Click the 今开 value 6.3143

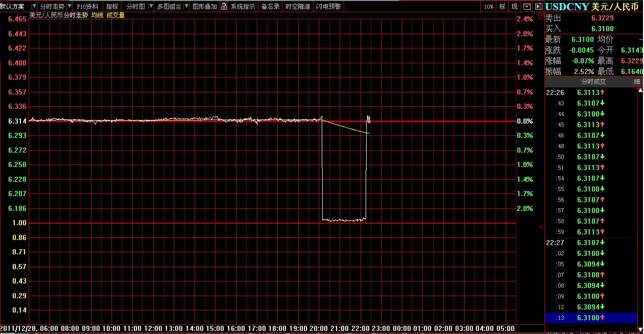pyautogui.click(x=632, y=50)
